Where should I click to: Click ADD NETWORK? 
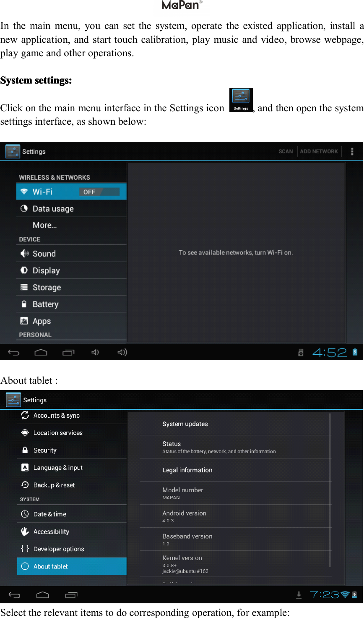click(x=319, y=151)
